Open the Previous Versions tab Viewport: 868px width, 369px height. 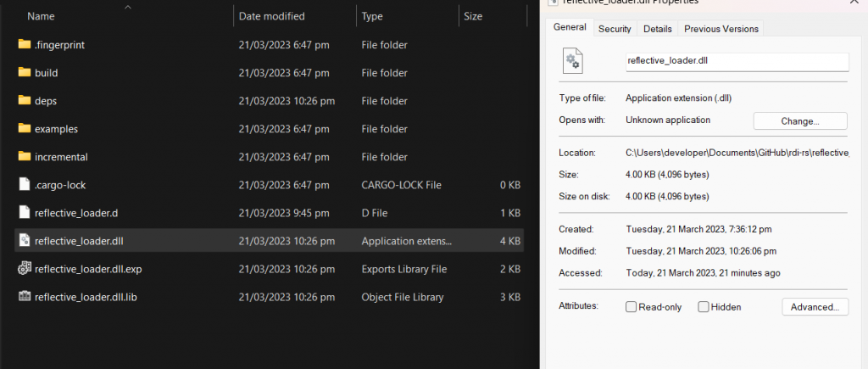(721, 29)
